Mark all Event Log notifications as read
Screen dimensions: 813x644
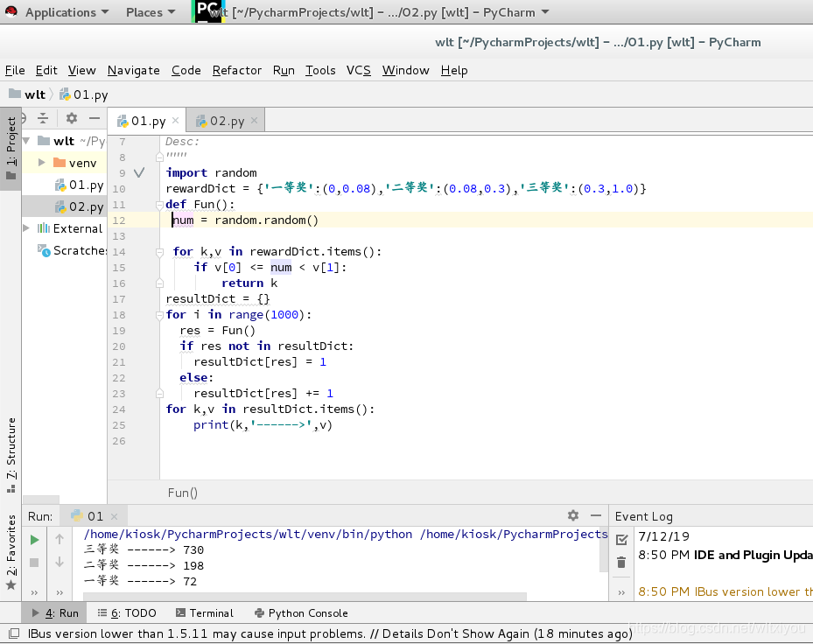click(621, 540)
